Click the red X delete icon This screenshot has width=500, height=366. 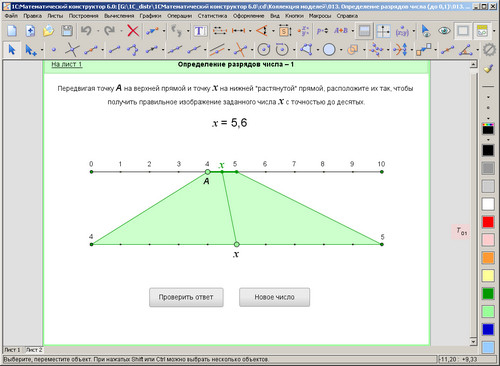pyautogui.click(x=133, y=31)
